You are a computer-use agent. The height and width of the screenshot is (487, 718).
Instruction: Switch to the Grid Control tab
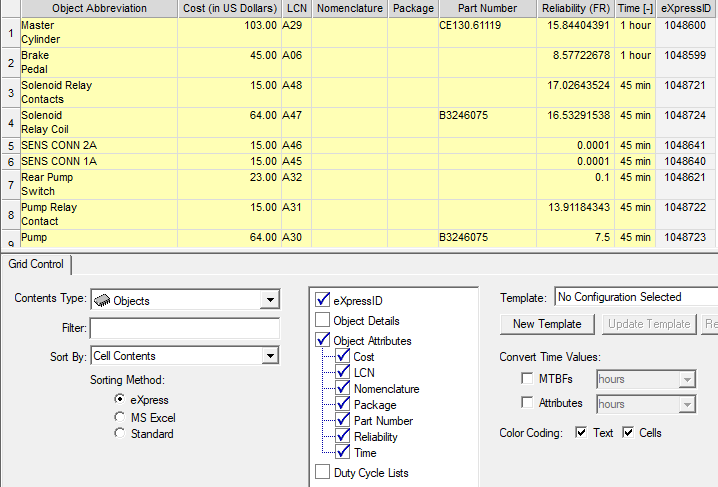coord(36,264)
